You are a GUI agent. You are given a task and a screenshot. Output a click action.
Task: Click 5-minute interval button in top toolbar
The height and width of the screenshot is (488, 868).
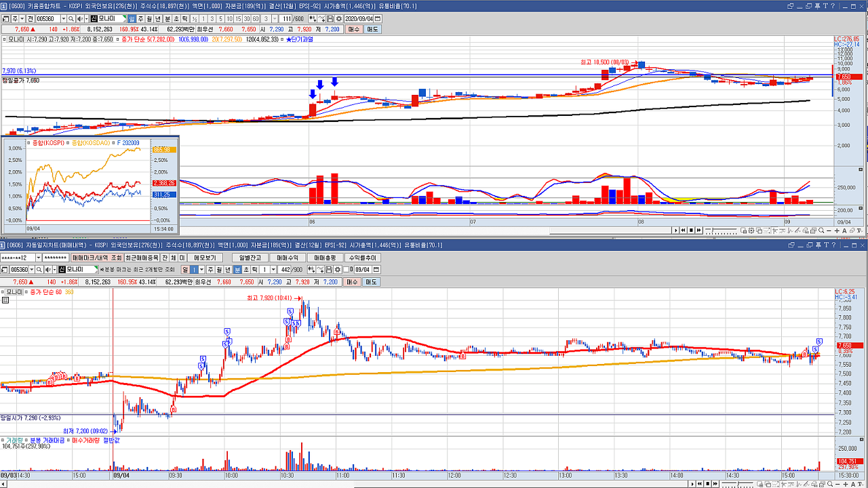point(220,19)
